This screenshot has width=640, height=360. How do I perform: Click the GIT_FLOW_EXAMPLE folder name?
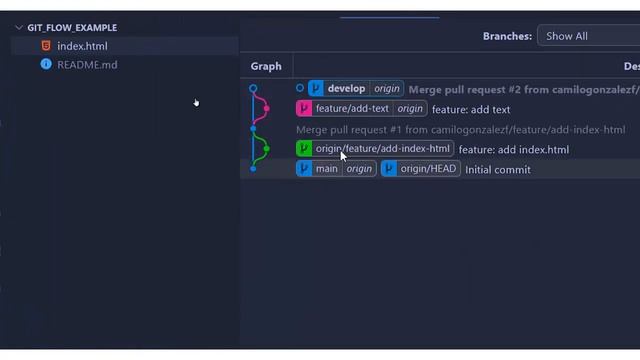click(x=72, y=28)
